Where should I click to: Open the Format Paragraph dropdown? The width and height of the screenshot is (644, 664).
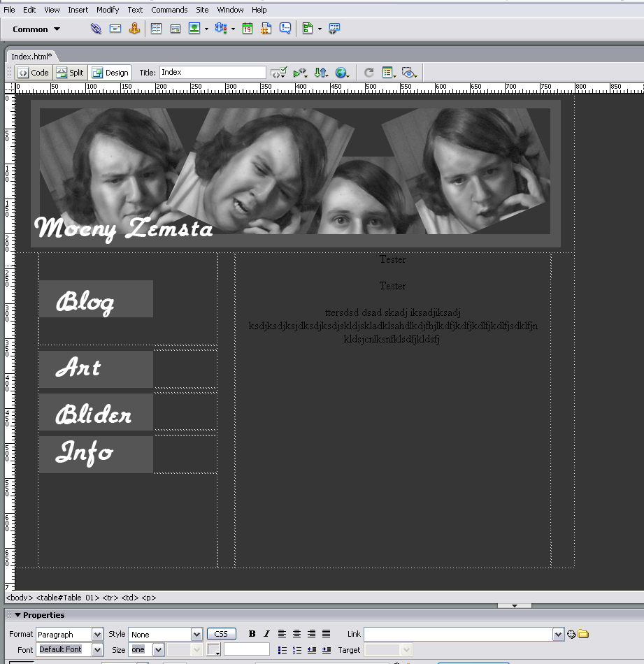click(x=97, y=635)
